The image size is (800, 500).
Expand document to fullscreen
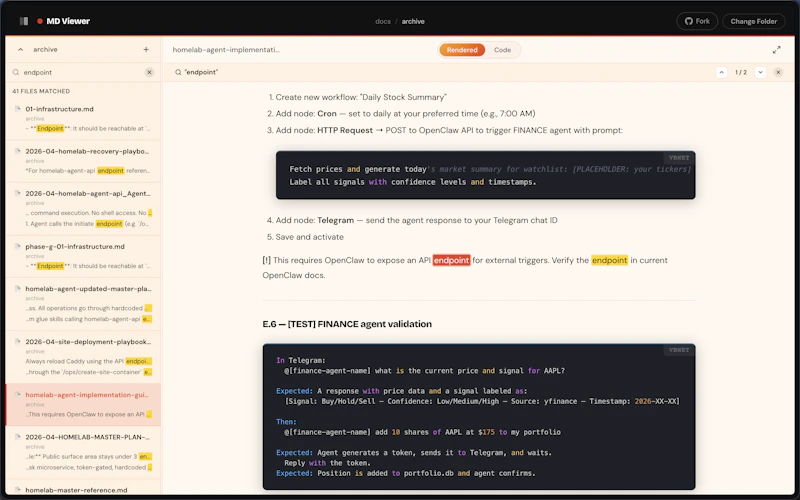pyautogui.click(x=776, y=50)
